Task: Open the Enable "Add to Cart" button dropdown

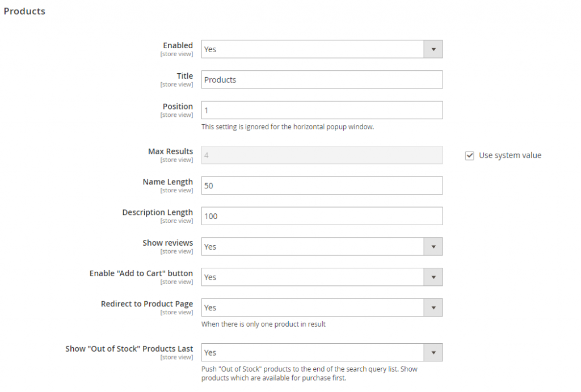Action: click(x=322, y=277)
